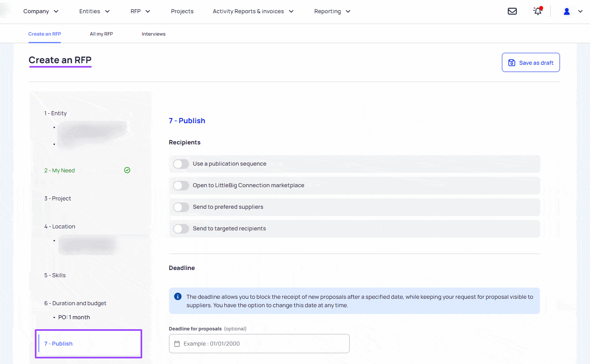The height and width of the screenshot is (364, 590).
Task: Expand Activity Reports & invoices chevron
Action: pyautogui.click(x=291, y=11)
